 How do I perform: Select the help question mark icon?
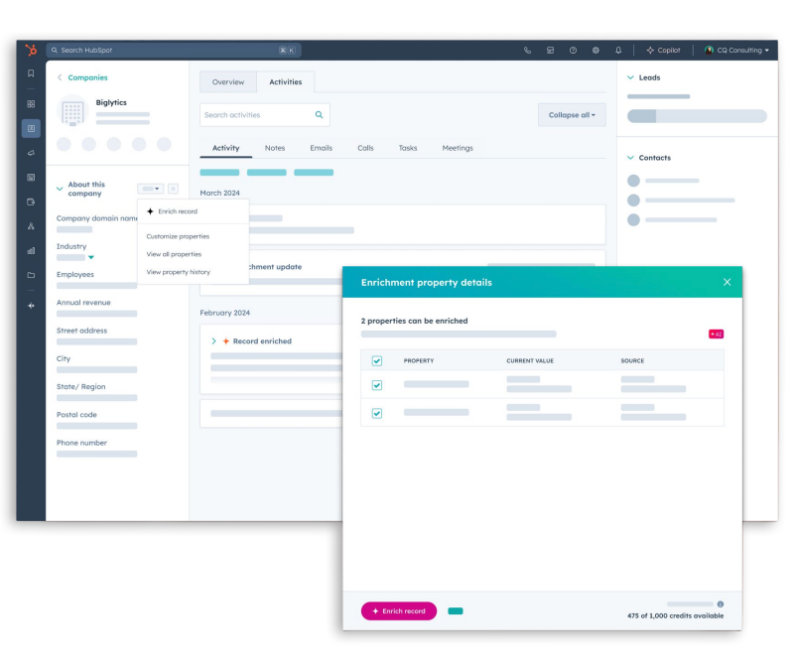[x=573, y=50]
